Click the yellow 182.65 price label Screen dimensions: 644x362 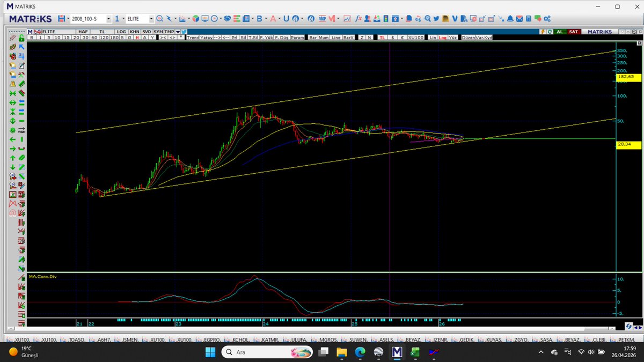click(x=626, y=77)
